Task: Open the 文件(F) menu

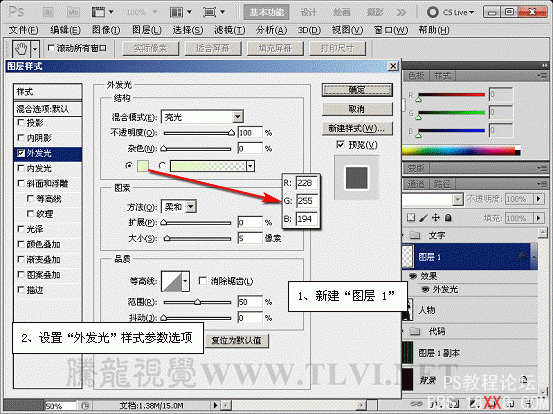Action: [x=23, y=30]
